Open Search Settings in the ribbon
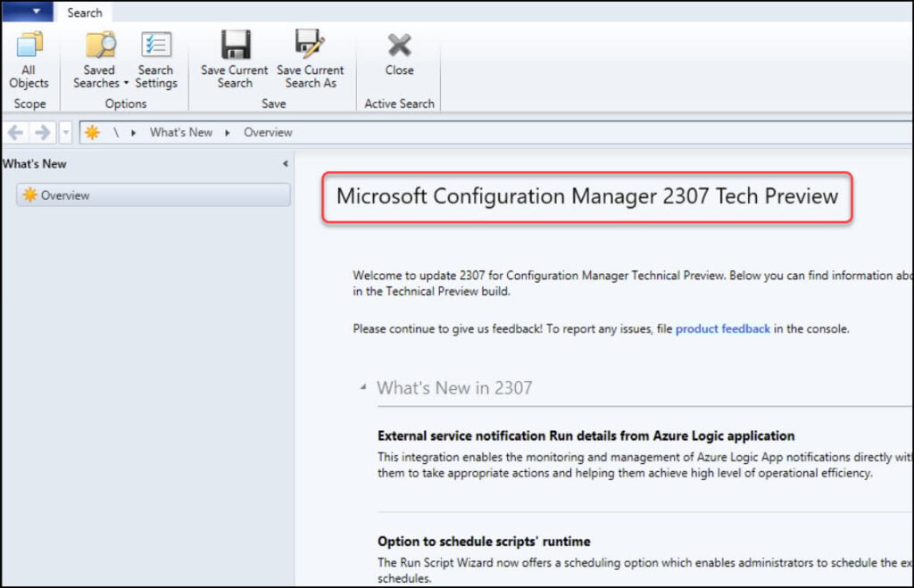914x588 pixels. pyautogui.click(x=156, y=60)
